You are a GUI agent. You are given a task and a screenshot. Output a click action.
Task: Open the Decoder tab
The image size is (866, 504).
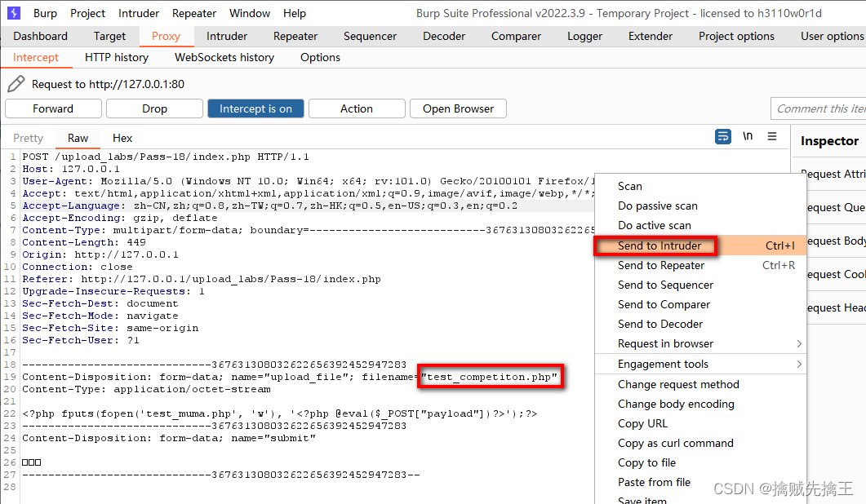click(444, 37)
